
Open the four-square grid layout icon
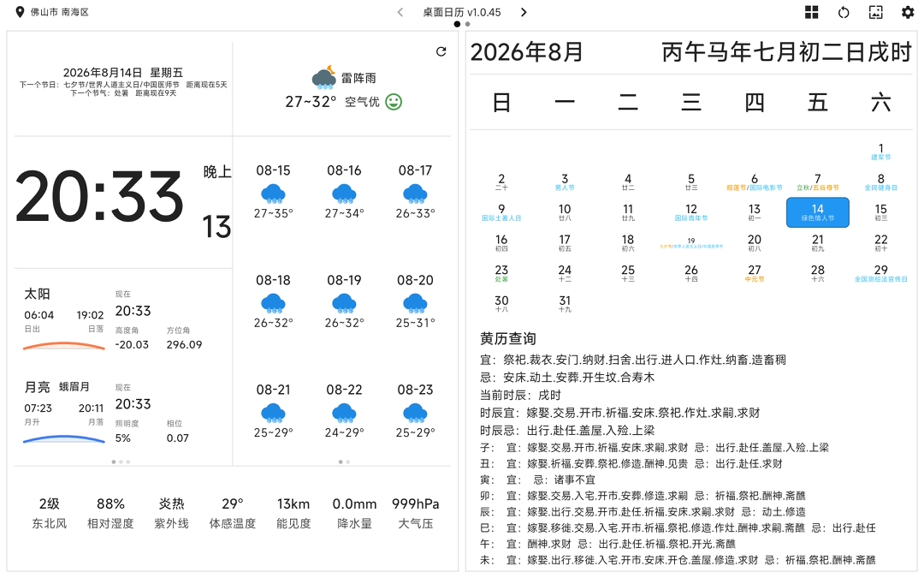811,12
